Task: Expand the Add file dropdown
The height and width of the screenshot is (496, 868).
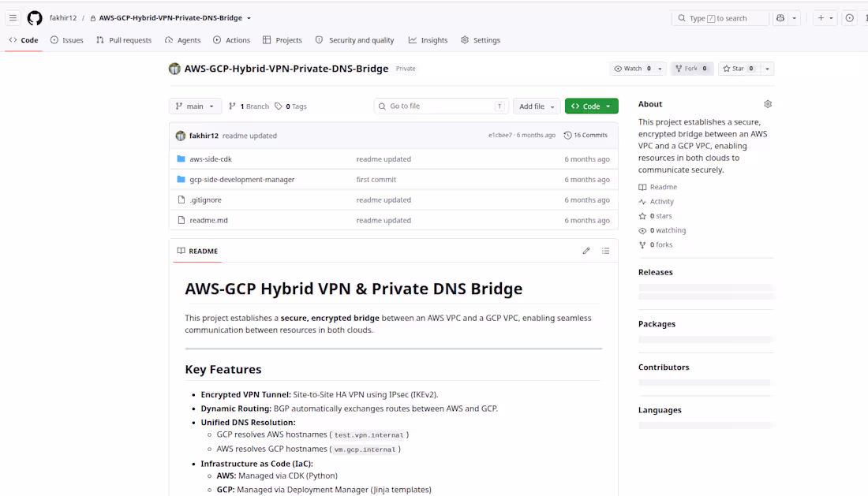Action: (537, 106)
